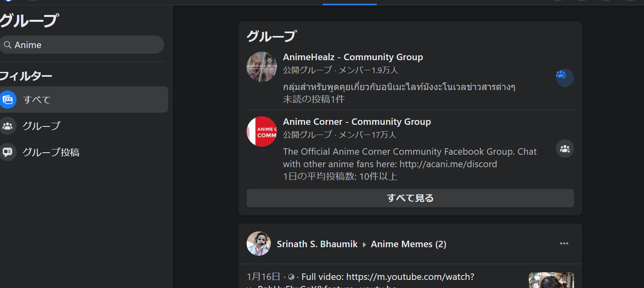Select the グループ投稿 filter
This screenshot has width=644, height=288.
coord(84,152)
